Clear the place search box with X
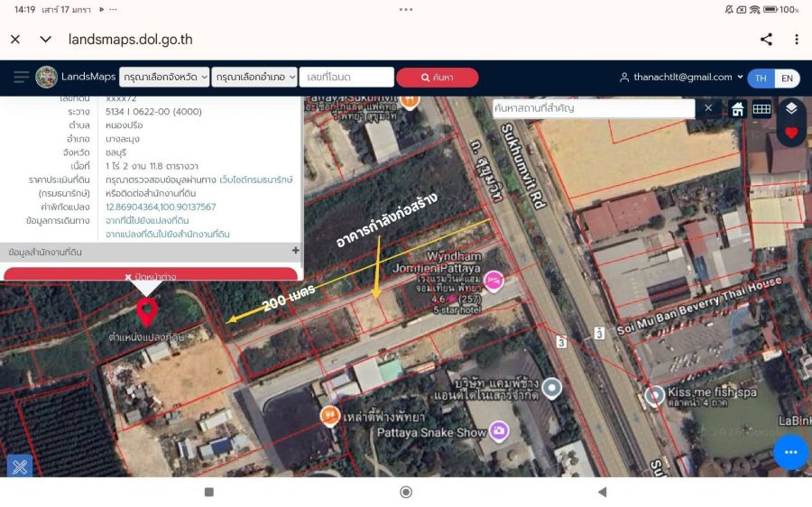This screenshot has width=812, height=507. 708,108
